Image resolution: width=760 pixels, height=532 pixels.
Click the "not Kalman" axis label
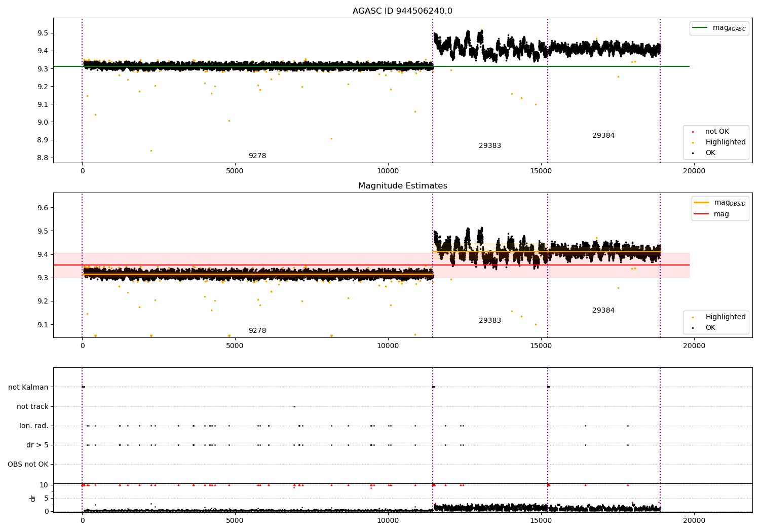(28, 388)
